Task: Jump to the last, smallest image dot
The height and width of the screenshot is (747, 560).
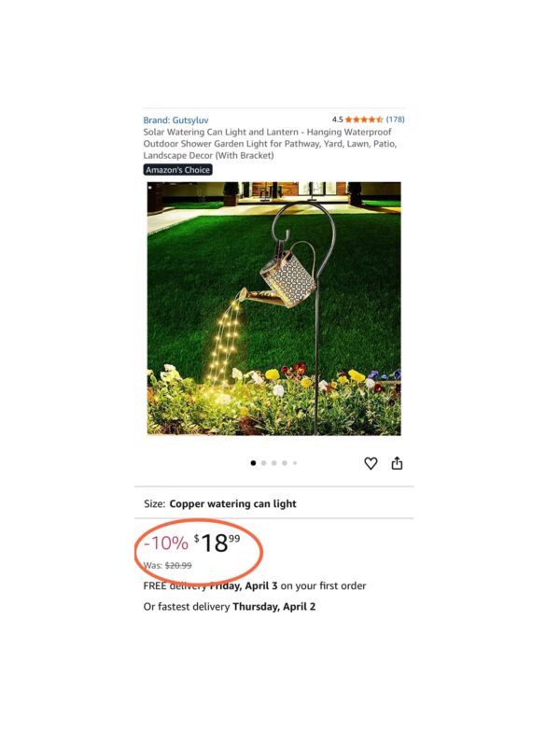Action: (x=295, y=462)
